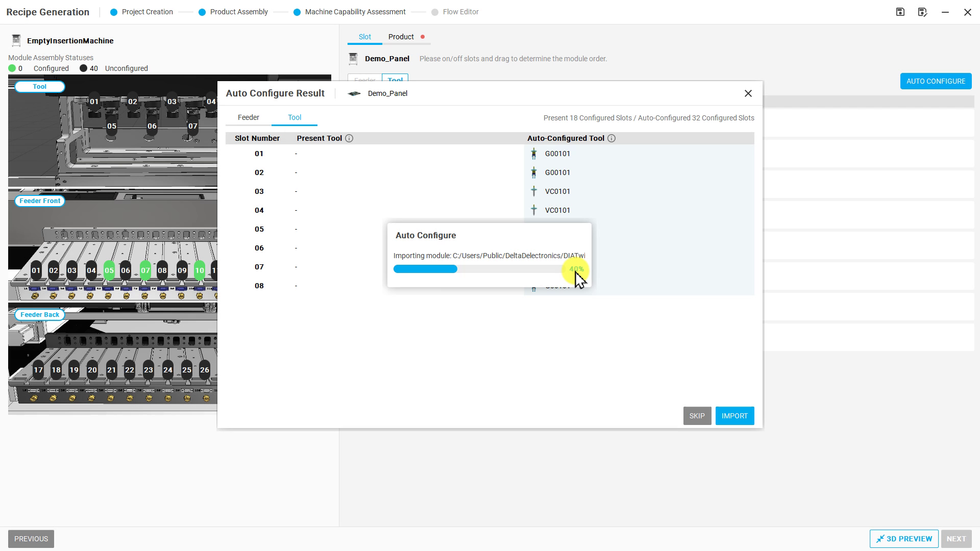Toggle feeder front slot 03
Image resolution: width=980 pixels, height=551 pixels.
(x=72, y=271)
